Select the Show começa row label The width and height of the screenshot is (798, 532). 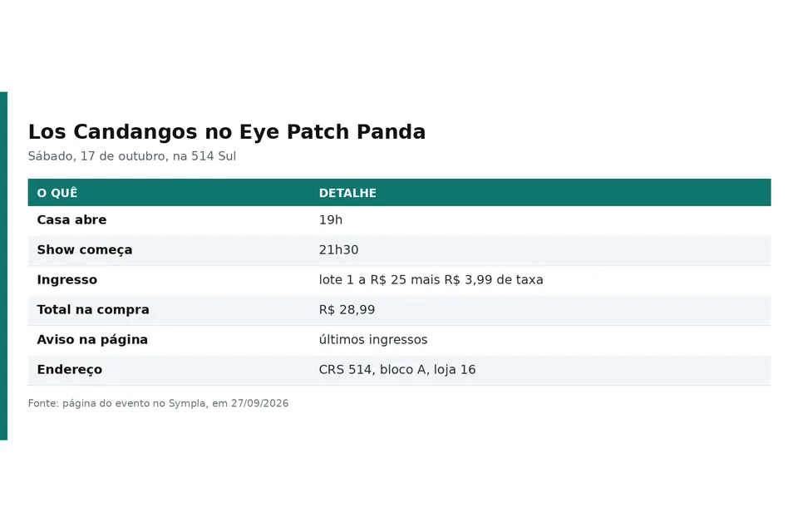tap(85, 250)
